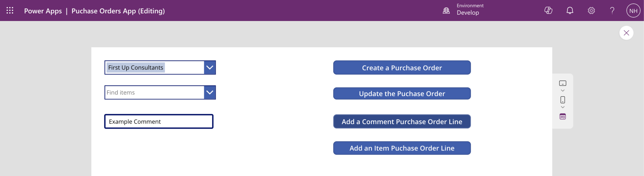The width and height of the screenshot is (644, 176).
Task: Open the NH account profile menu
Action: (633, 11)
